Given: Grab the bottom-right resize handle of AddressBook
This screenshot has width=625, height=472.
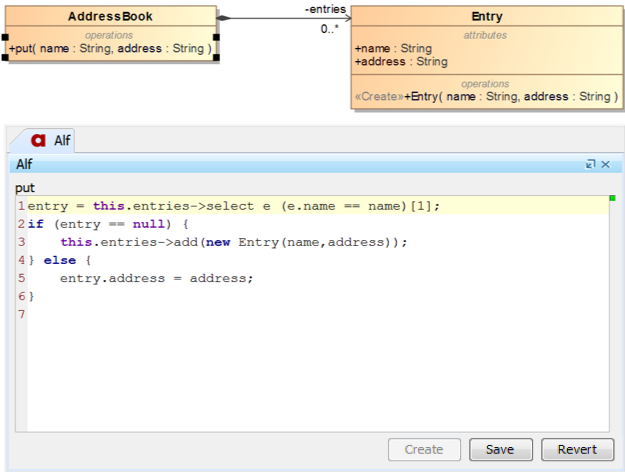Looking at the screenshot, I should tap(217, 57).
